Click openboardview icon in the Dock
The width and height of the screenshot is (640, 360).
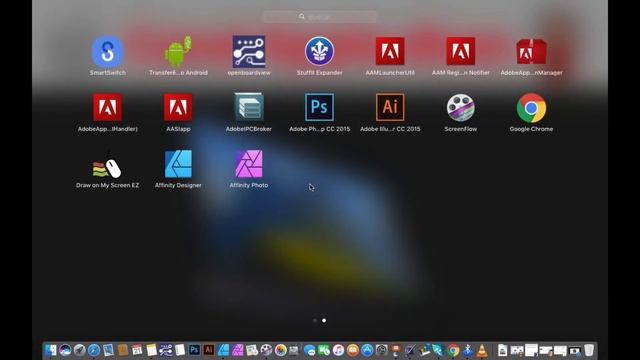click(x=166, y=350)
